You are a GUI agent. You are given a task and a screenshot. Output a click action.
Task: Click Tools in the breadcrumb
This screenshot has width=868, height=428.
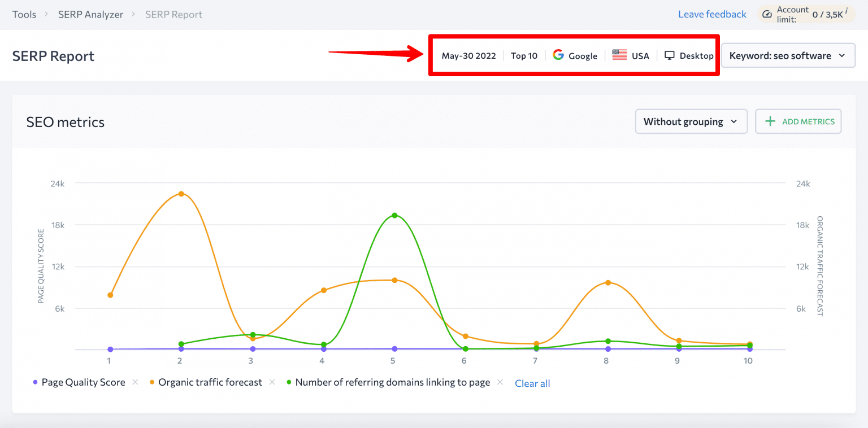coord(24,14)
